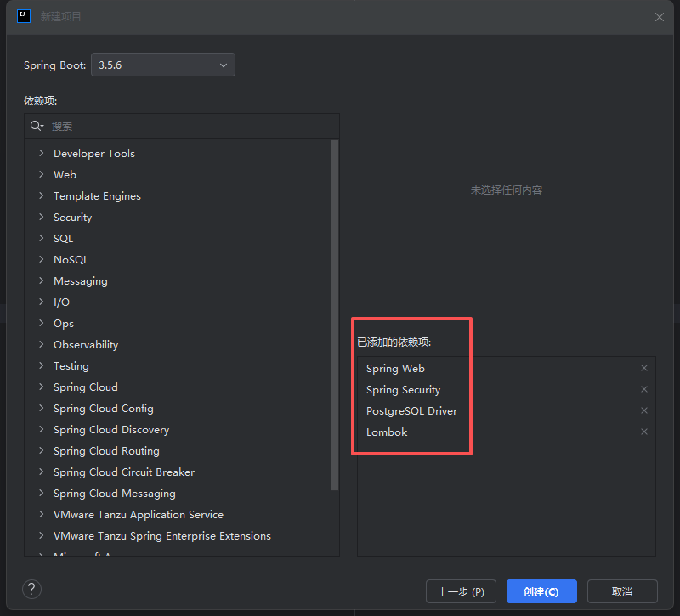The height and width of the screenshot is (616, 680).
Task: Expand the Spring Cloud category chevron
Action: click(x=41, y=387)
